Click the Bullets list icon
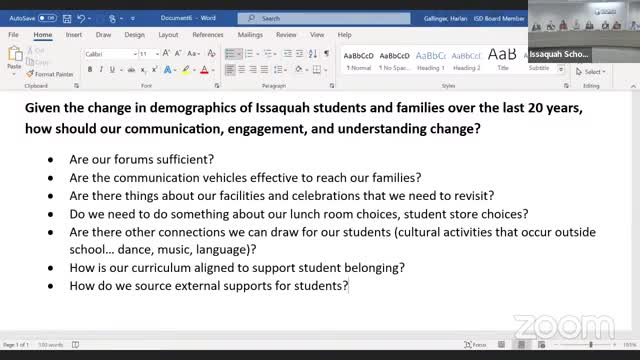This screenshot has height=360, width=640. point(230,54)
